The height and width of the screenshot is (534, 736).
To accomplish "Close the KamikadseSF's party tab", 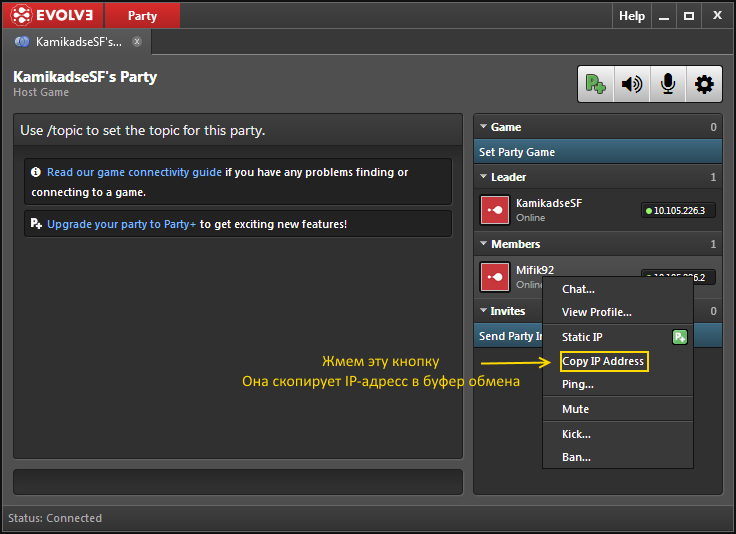I will coord(137,42).
